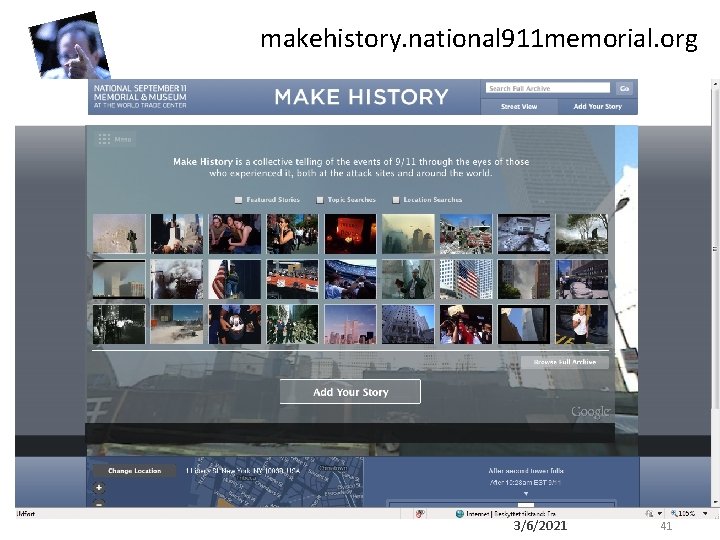Open the dusty empty plaza thumbnail
Image resolution: width=720 pixels, height=540 pixels.
pos(177,324)
